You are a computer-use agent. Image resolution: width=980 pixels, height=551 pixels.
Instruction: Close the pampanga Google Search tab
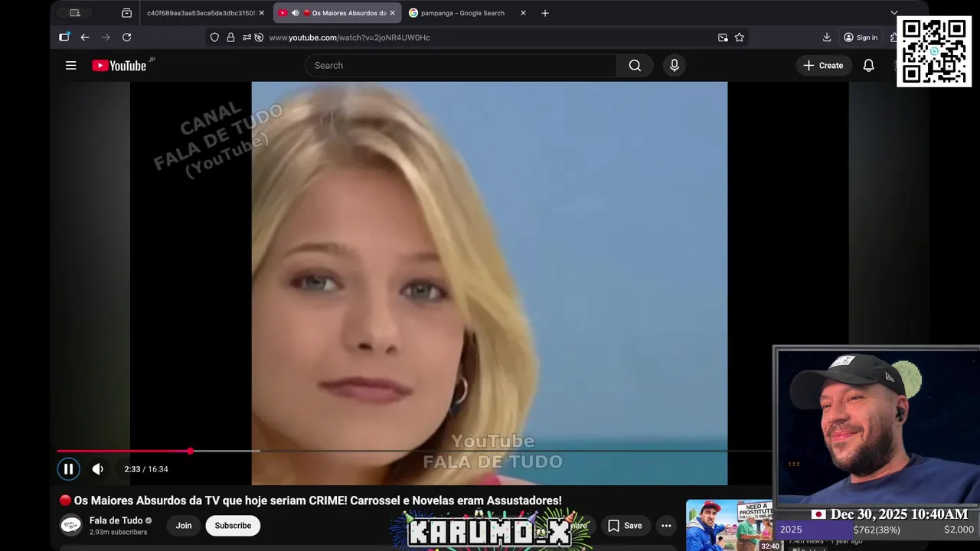(x=523, y=13)
